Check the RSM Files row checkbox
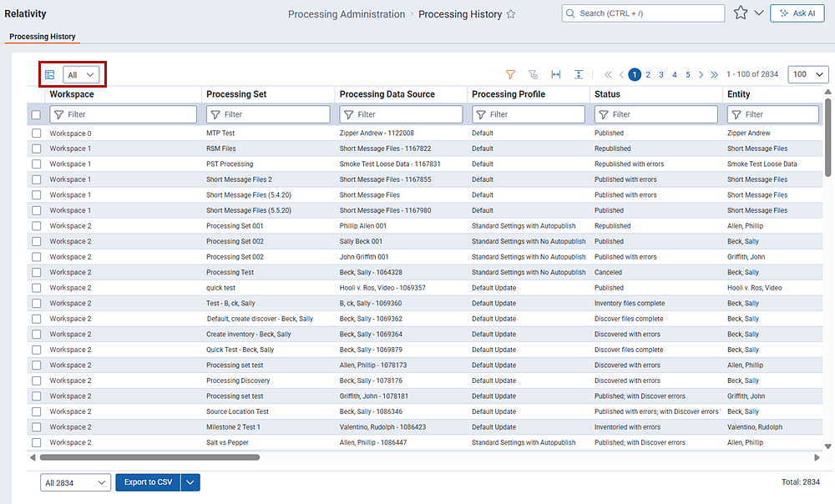Screen dimensions: 835x504 36,149
